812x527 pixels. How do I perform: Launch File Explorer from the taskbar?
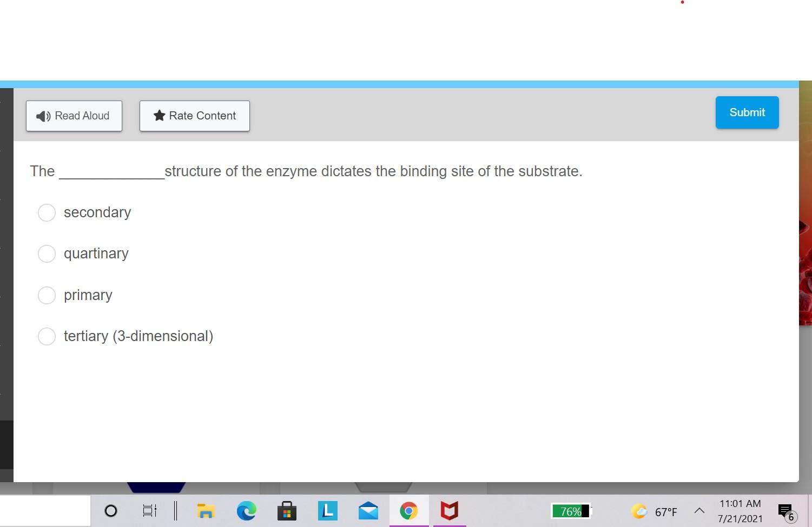point(206,510)
